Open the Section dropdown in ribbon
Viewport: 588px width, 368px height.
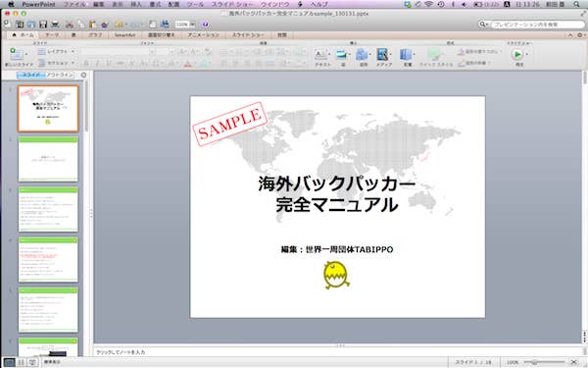pos(56,63)
